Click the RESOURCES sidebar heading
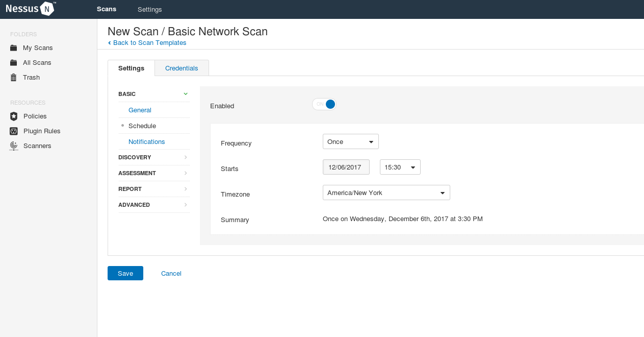644x337 pixels. point(28,103)
